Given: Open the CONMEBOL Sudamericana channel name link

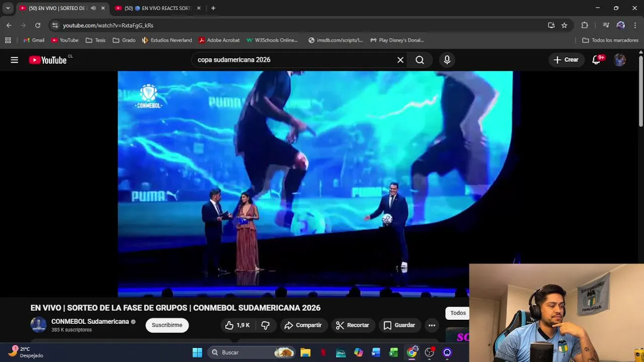Looking at the screenshot, I should [x=90, y=322].
